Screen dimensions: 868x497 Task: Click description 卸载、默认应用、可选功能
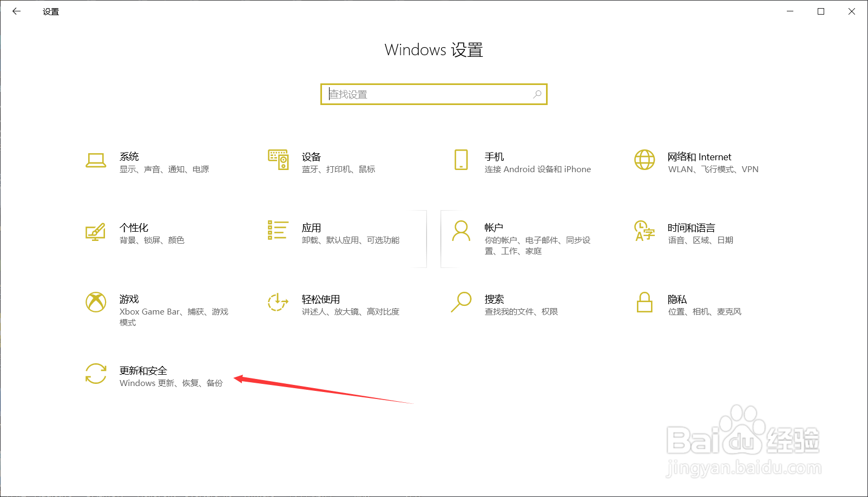tap(351, 240)
